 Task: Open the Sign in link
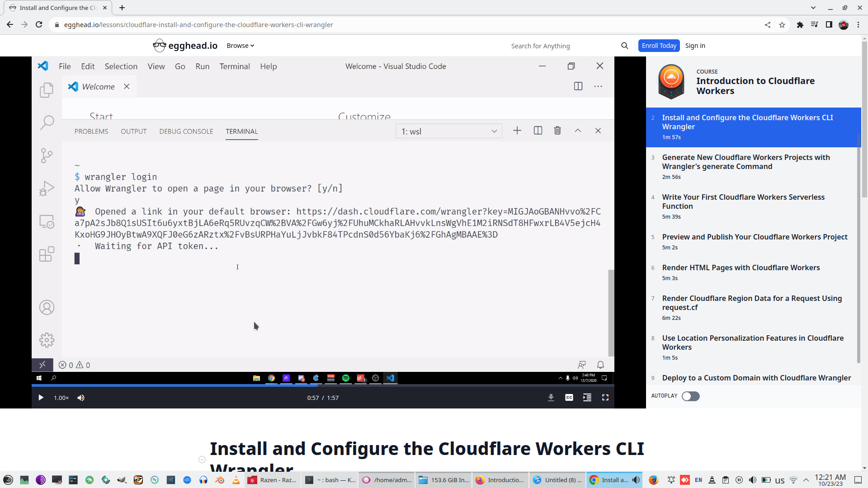point(695,46)
